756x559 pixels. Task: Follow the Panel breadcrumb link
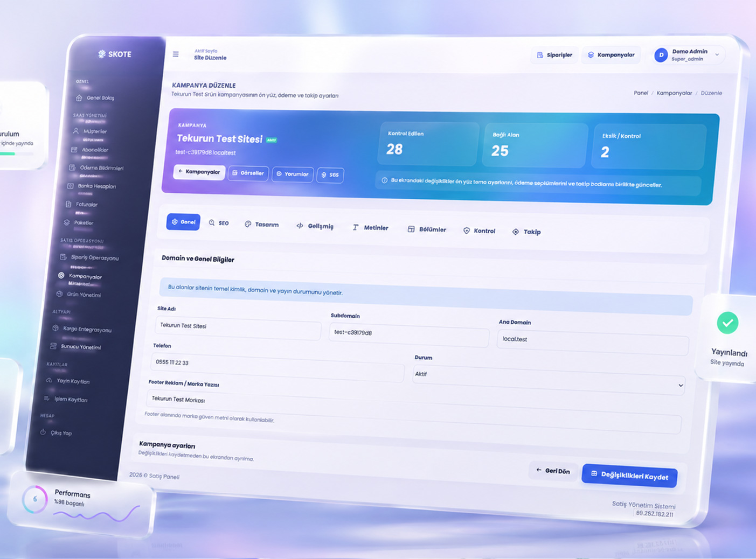coord(641,93)
